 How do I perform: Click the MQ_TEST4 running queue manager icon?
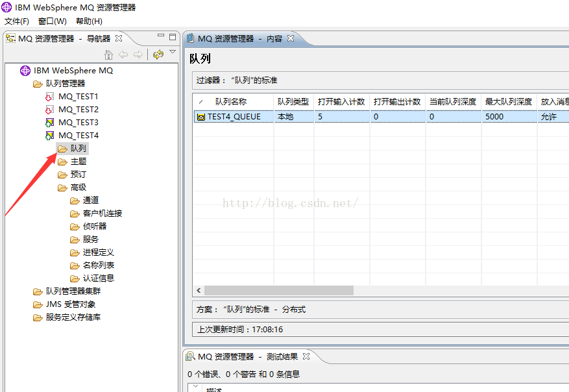point(50,136)
